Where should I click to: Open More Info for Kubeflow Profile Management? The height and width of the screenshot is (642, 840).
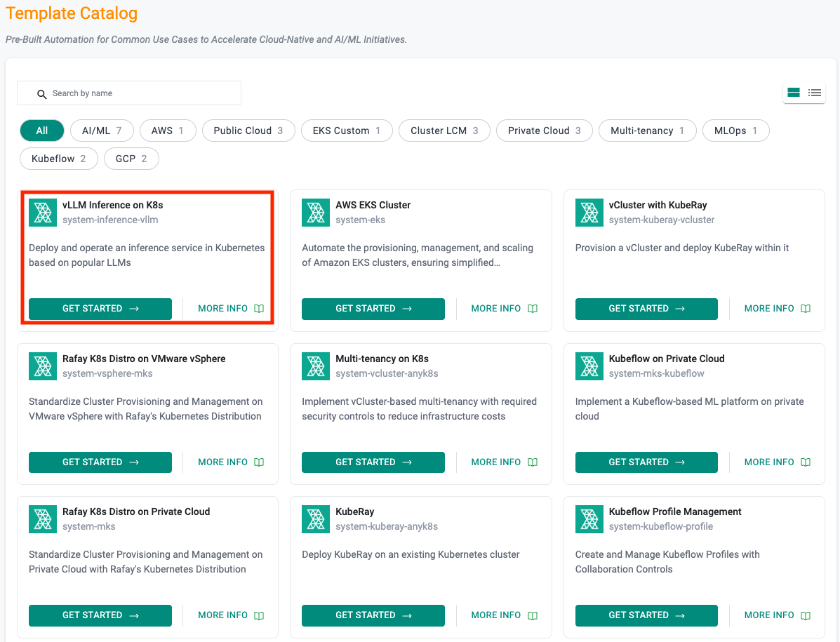778,615
